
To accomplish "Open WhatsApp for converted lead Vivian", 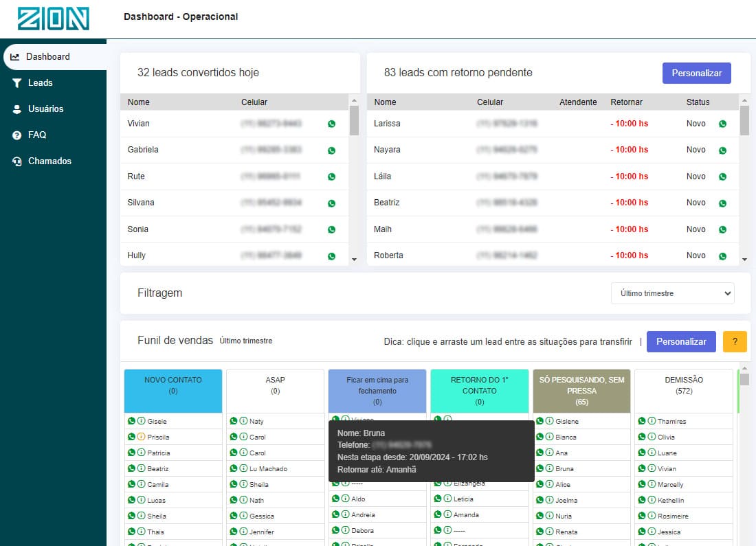I will click(332, 124).
